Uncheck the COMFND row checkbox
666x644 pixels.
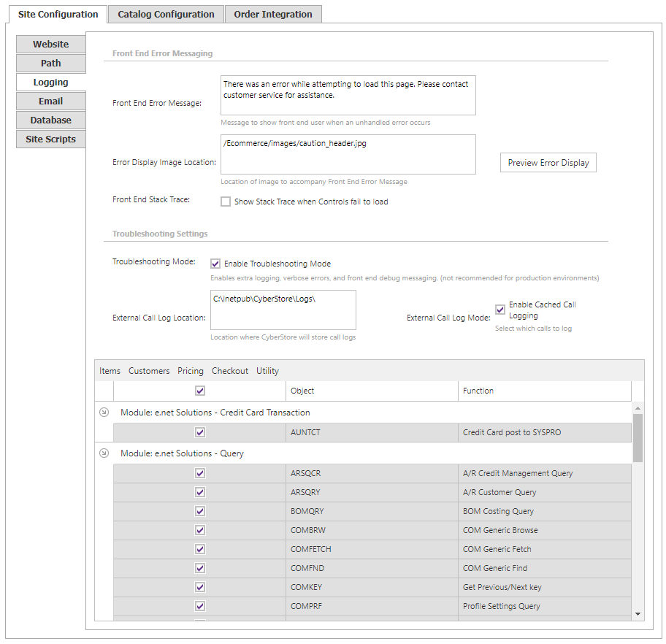(x=200, y=568)
